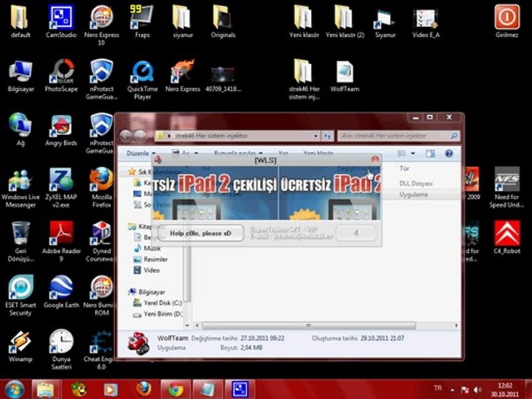The width and height of the screenshot is (532, 399).
Task: Open the CamStudio desktop shortcut
Action: coord(61,21)
